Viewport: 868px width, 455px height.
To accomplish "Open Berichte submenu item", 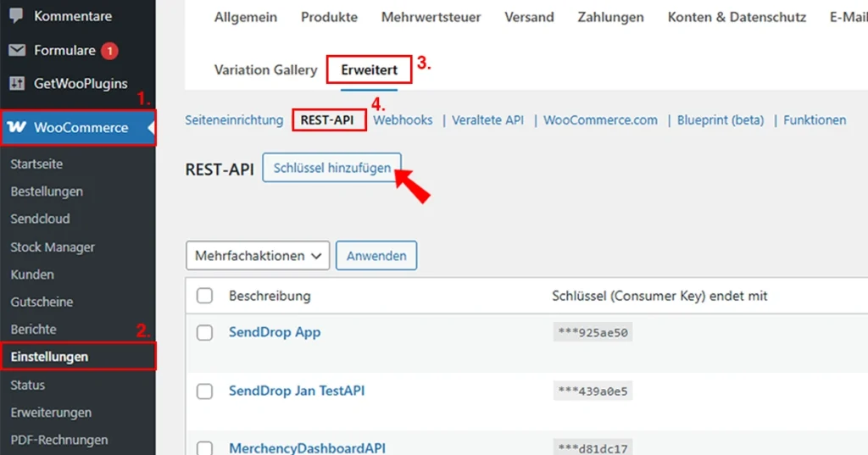I will click(x=33, y=330).
